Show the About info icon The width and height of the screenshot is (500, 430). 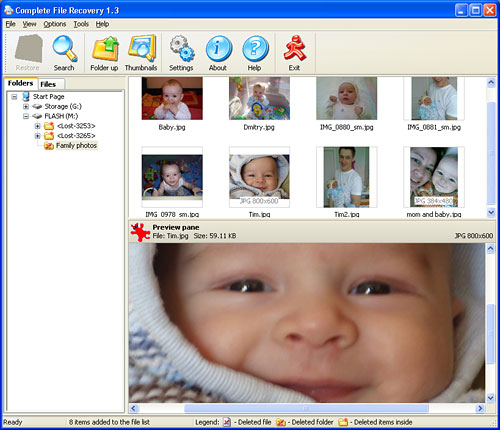coord(219,49)
